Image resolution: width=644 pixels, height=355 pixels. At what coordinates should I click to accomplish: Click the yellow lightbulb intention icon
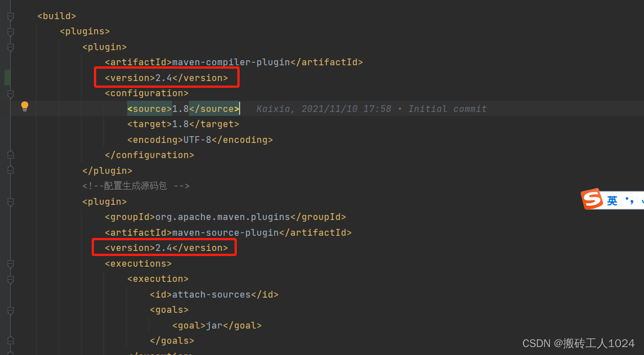pyautogui.click(x=24, y=106)
